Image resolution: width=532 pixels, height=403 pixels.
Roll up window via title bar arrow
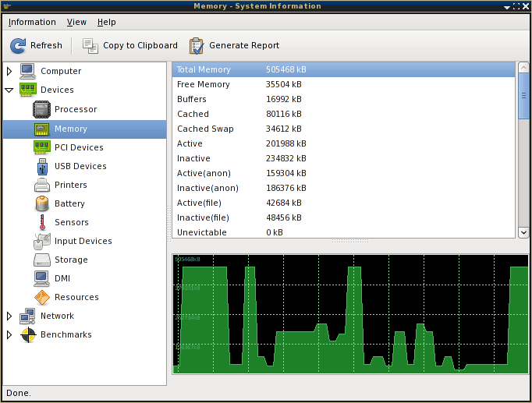(507, 6)
